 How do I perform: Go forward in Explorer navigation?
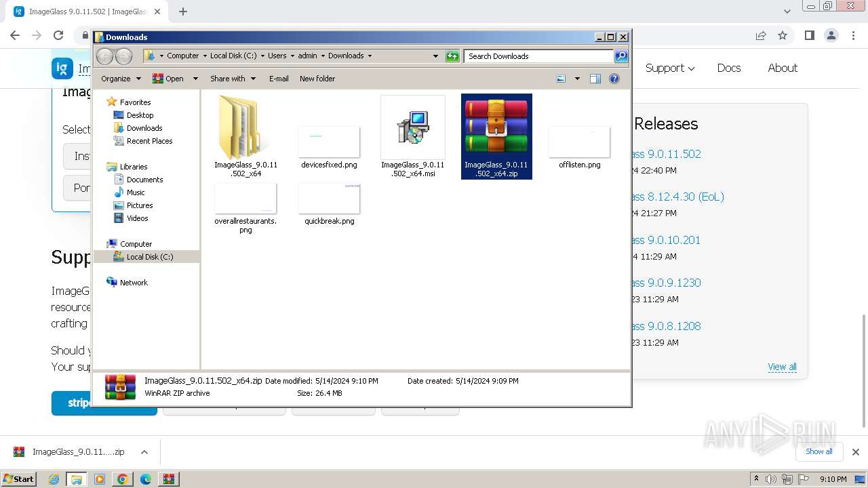[x=123, y=56]
